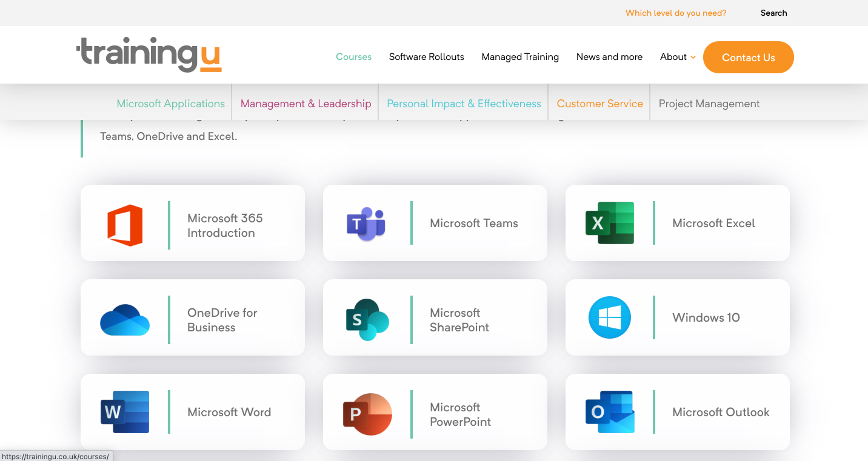The height and width of the screenshot is (461, 868).
Task: Click the Search link
Action: 774,13
